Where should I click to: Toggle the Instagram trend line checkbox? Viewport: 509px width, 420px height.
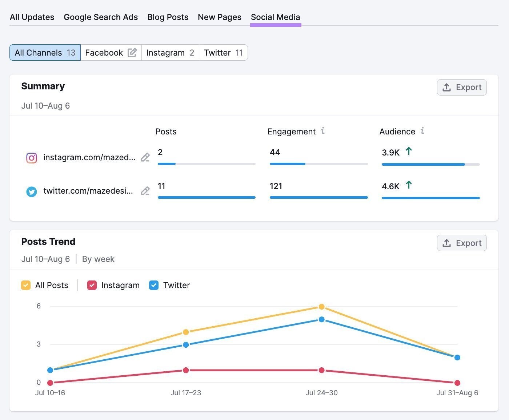click(92, 285)
